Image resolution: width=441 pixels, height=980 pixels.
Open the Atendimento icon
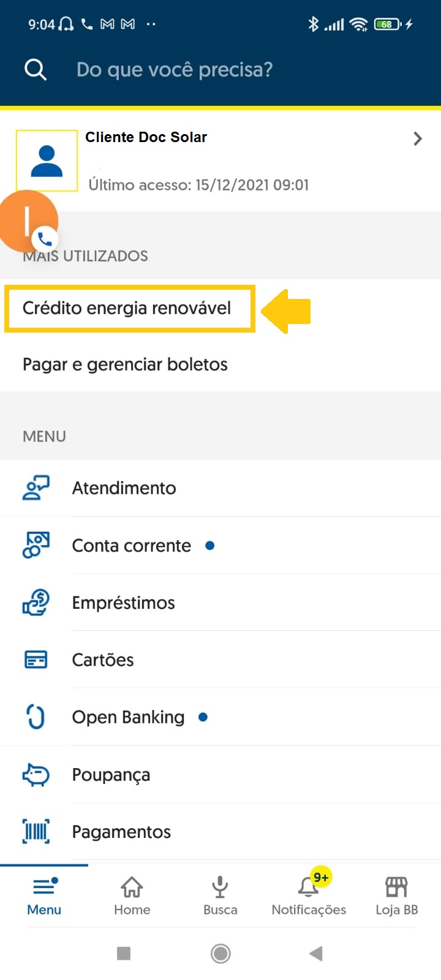36,488
